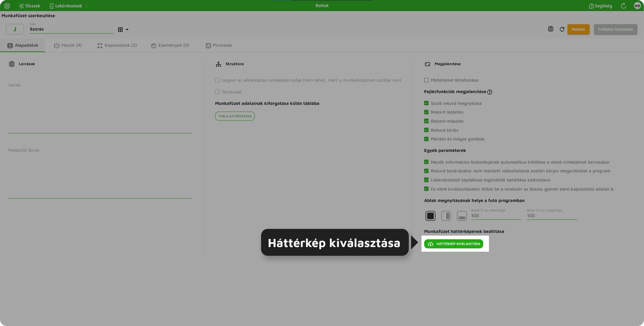Uncheck Rekord másolás
This screenshot has height=326, width=644.
[426, 121]
